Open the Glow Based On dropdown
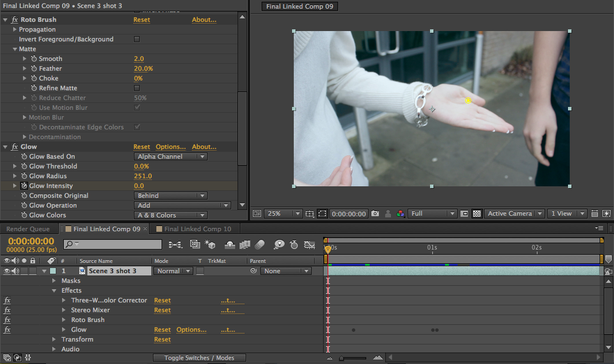This screenshot has height=364, width=614. [x=170, y=156]
